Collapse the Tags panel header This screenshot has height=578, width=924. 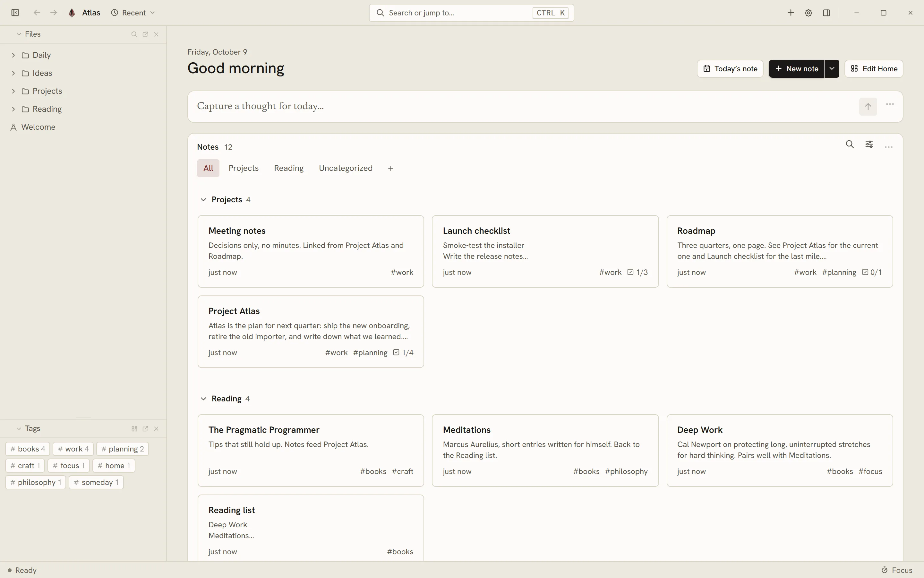point(19,429)
